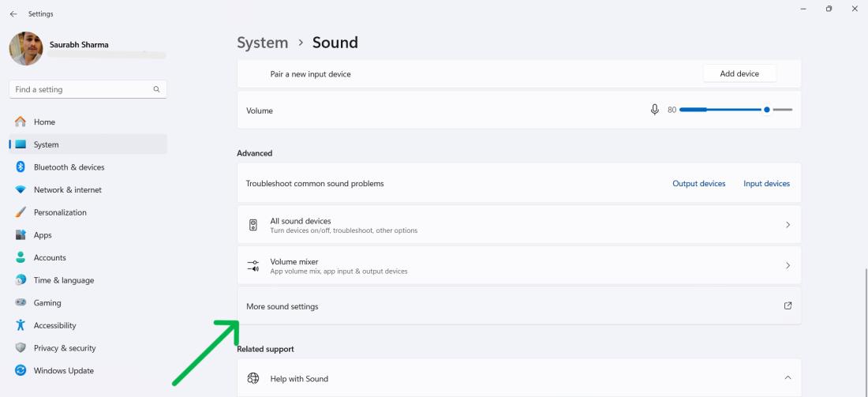Click the Bluetooth & devices icon
The width and height of the screenshot is (868, 397).
pyautogui.click(x=21, y=167)
